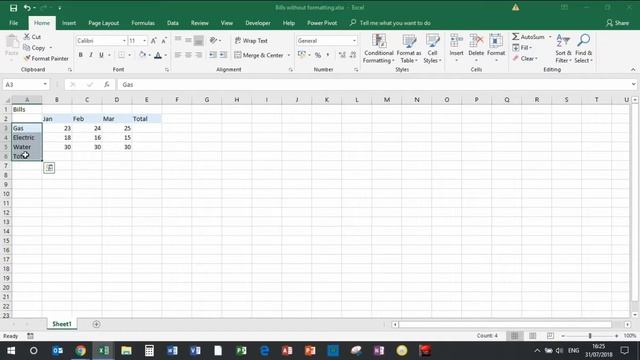The height and width of the screenshot is (360, 640).
Task: Open Cell Styles gallery
Action: coord(432,49)
